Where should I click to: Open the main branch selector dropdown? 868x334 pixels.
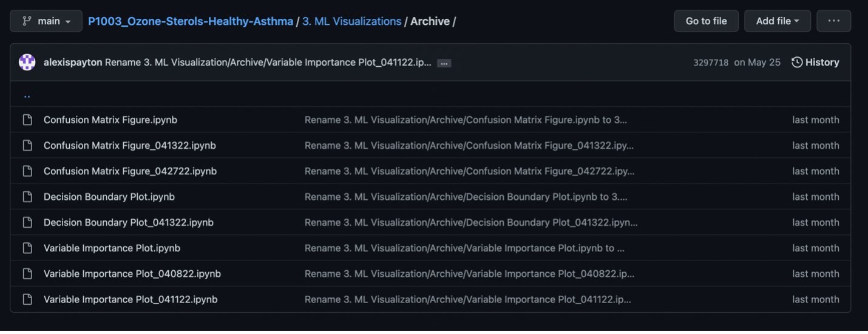tap(46, 21)
